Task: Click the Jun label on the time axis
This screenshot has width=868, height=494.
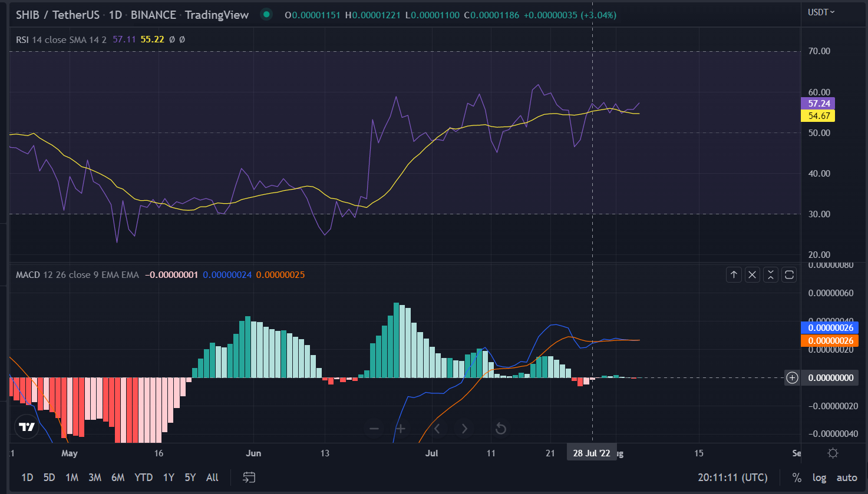Action: click(x=253, y=453)
